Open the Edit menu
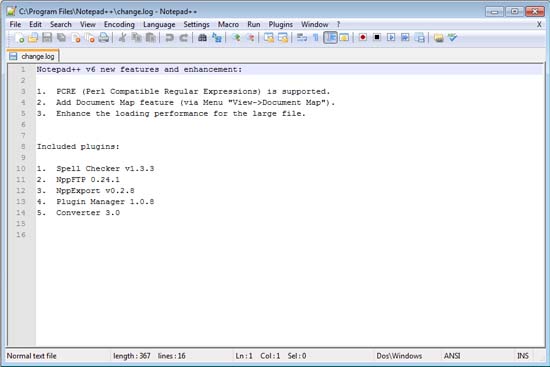 (35, 25)
